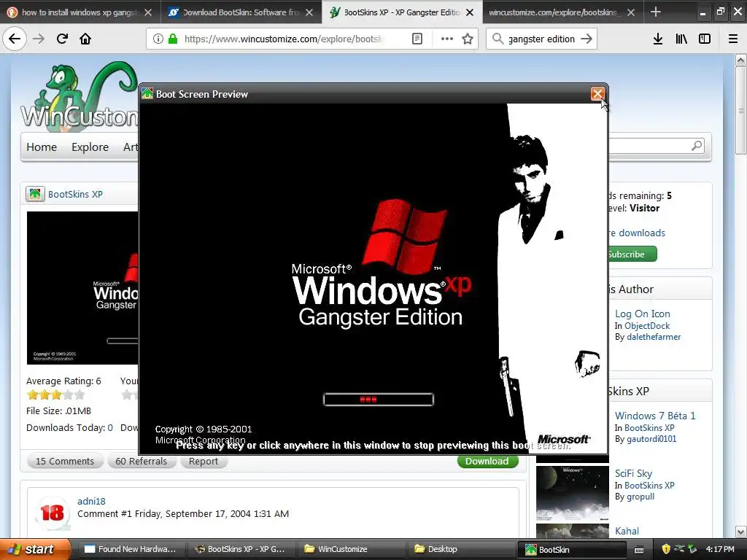The height and width of the screenshot is (560, 747).
Task: Go to the browser Home page
Action: [85, 39]
